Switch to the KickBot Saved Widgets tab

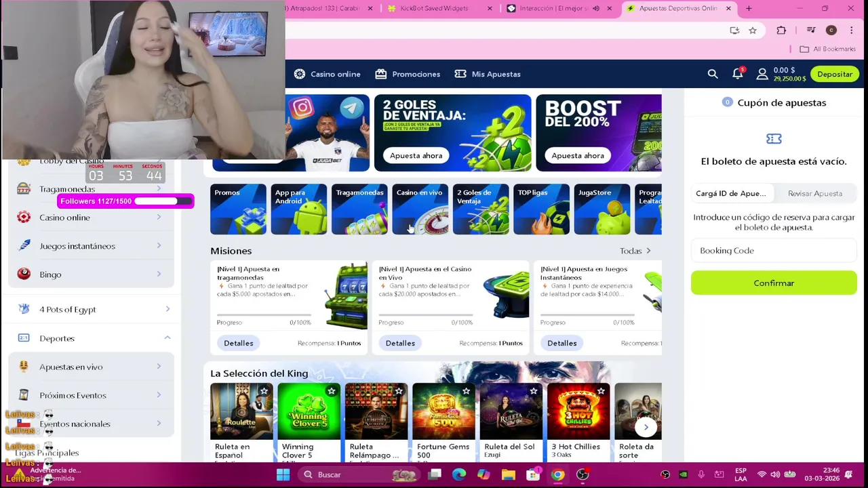438,9
